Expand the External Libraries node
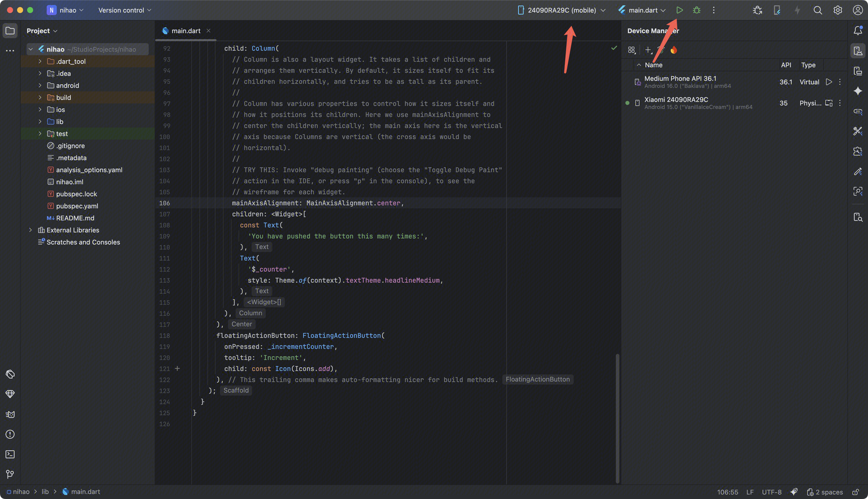868x499 pixels. point(31,230)
